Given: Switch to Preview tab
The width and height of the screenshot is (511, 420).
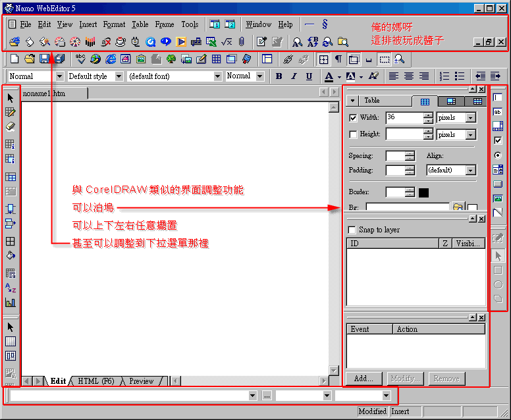Looking at the screenshot, I should pyautogui.click(x=141, y=381).
